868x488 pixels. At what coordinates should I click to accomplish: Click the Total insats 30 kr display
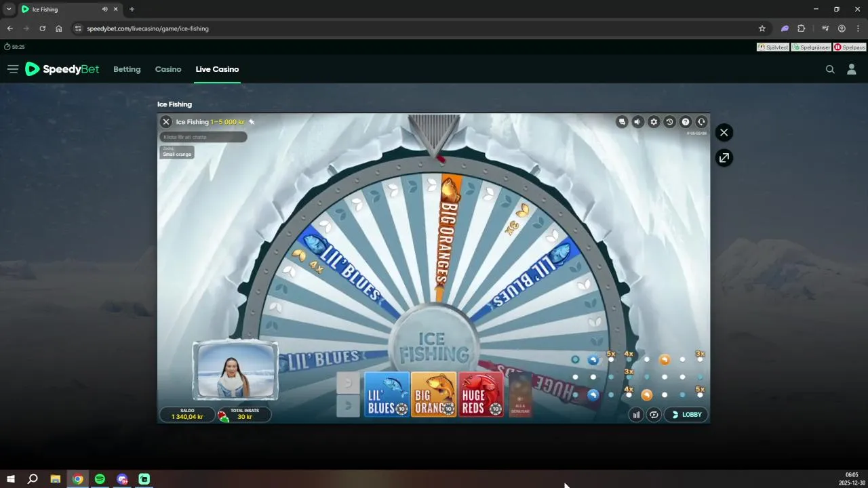[244, 414]
